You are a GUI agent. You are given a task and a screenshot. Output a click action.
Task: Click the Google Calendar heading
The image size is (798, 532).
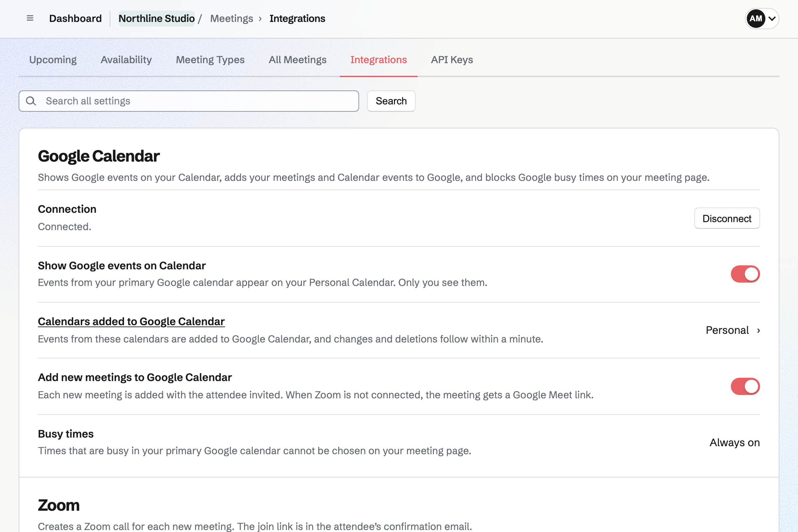(x=98, y=156)
